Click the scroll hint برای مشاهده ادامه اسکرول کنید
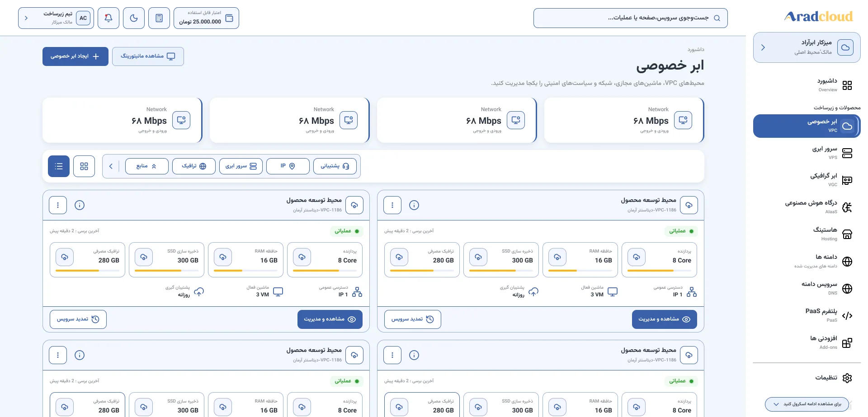 (x=807, y=404)
